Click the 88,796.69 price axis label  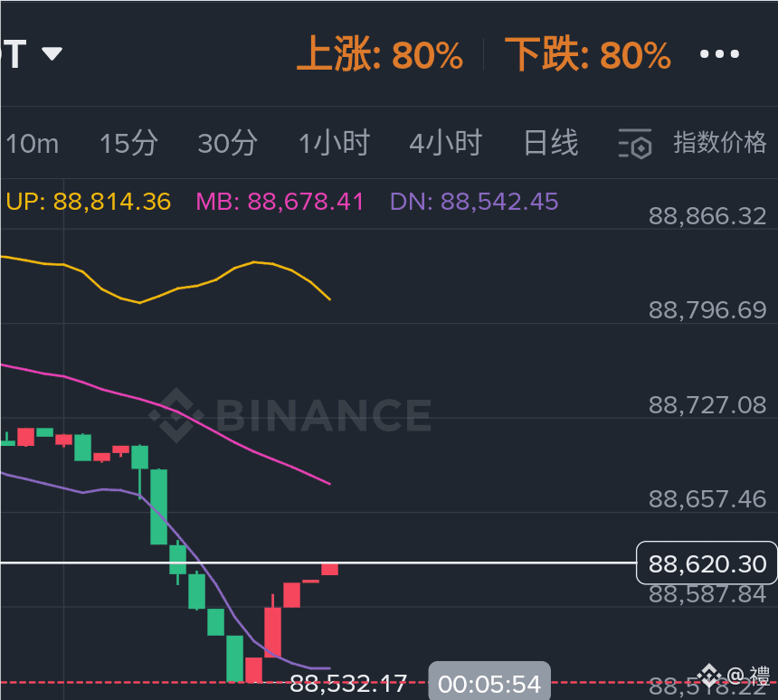point(707,310)
